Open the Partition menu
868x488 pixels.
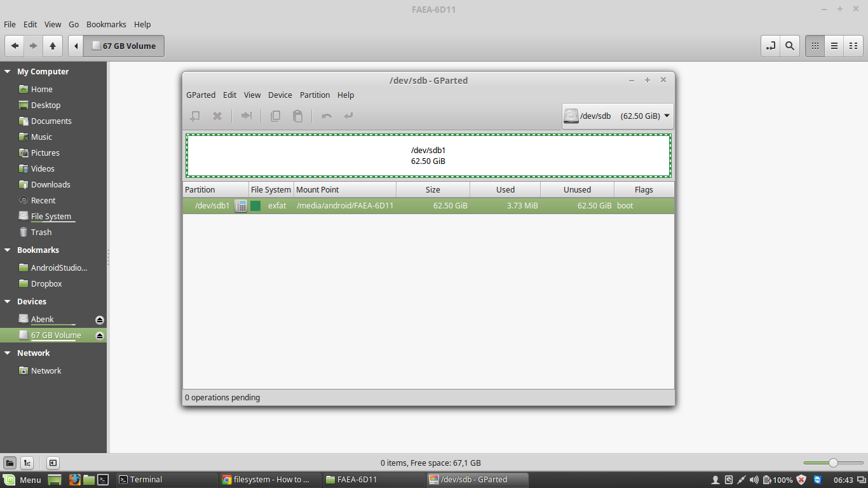coord(315,95)
